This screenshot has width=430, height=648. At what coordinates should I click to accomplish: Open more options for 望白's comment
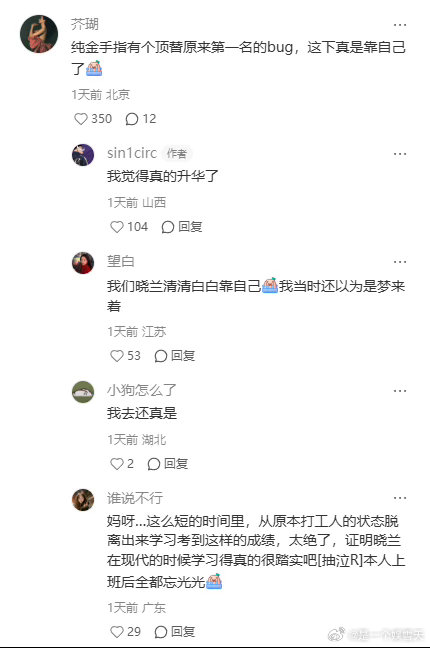click(x=400, y=262)
